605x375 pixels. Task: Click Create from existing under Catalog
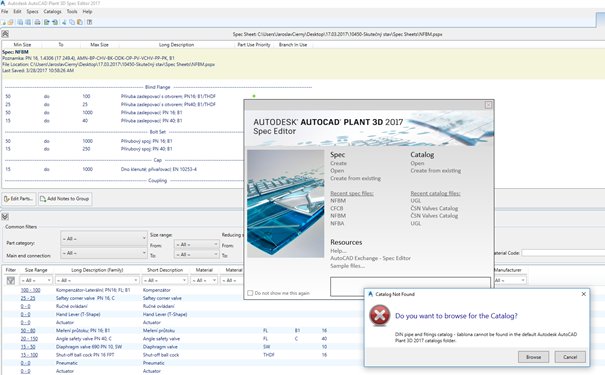436,171
